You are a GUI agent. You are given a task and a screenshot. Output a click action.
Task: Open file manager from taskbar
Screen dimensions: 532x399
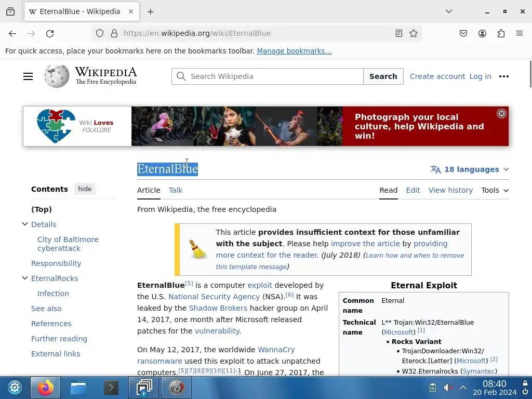(x=78, y=388)
